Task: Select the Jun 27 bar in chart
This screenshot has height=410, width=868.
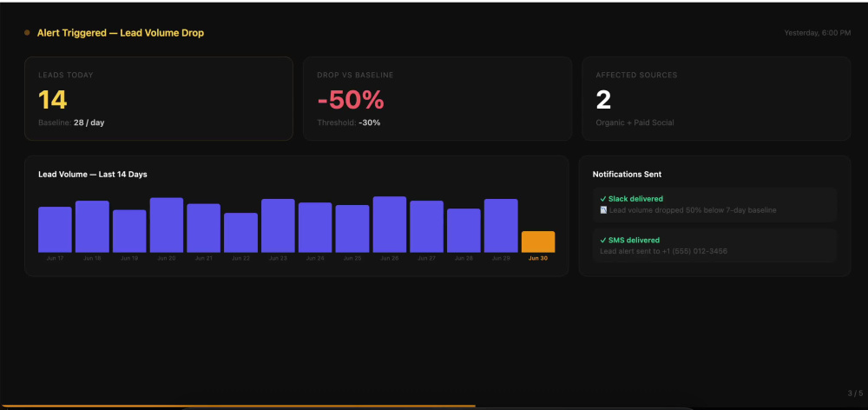Action: tap(427, 227)
